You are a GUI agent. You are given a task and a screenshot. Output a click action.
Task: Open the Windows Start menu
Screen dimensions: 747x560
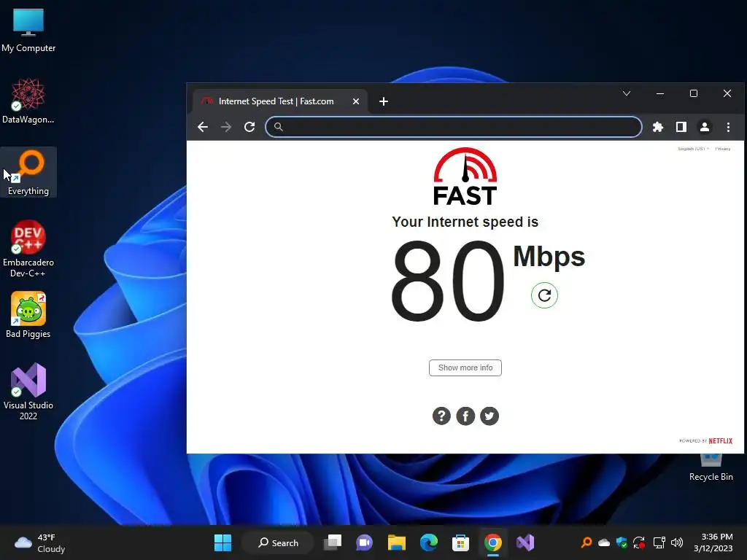222,542
